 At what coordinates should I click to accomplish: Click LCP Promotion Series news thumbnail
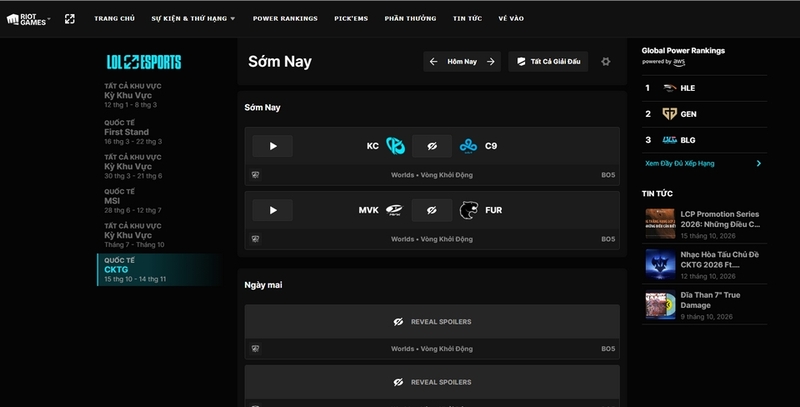coord(660,223)
